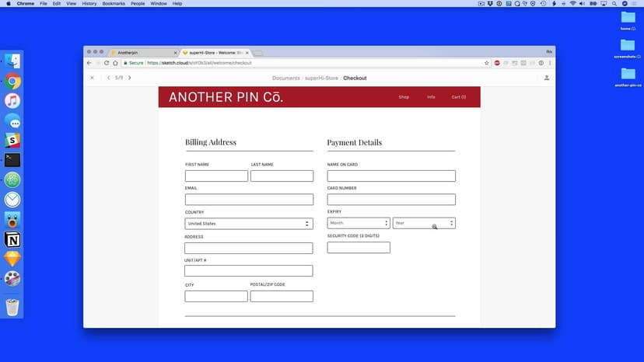The height and width of the screenshot is (362, 644).
Task: Click the Shop navigation link
Action: [404, 97]
